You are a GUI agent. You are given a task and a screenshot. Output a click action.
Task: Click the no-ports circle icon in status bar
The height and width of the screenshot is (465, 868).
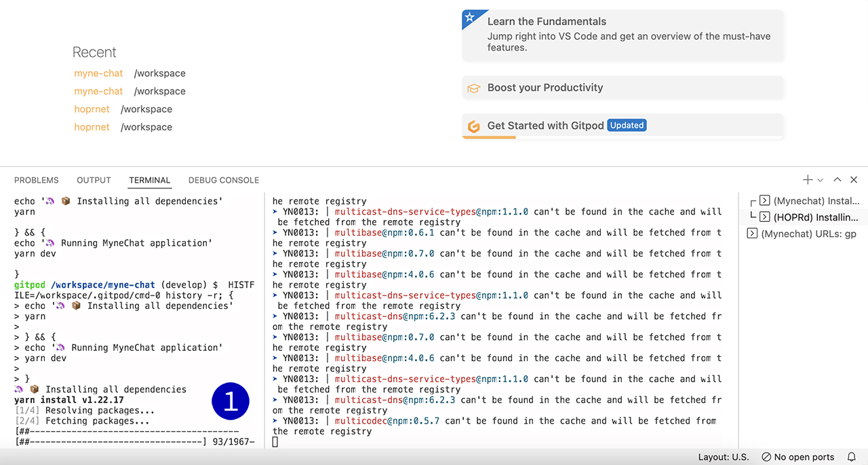766,457
